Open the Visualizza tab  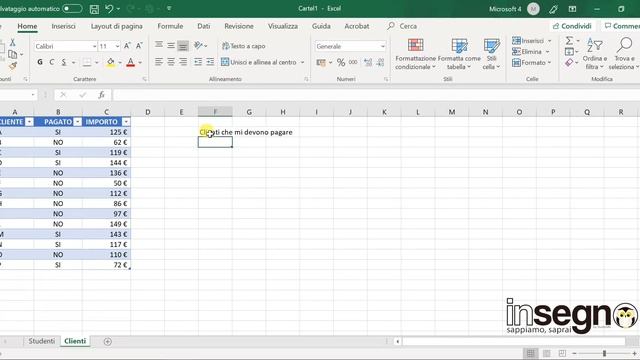[x=283, y=26]
